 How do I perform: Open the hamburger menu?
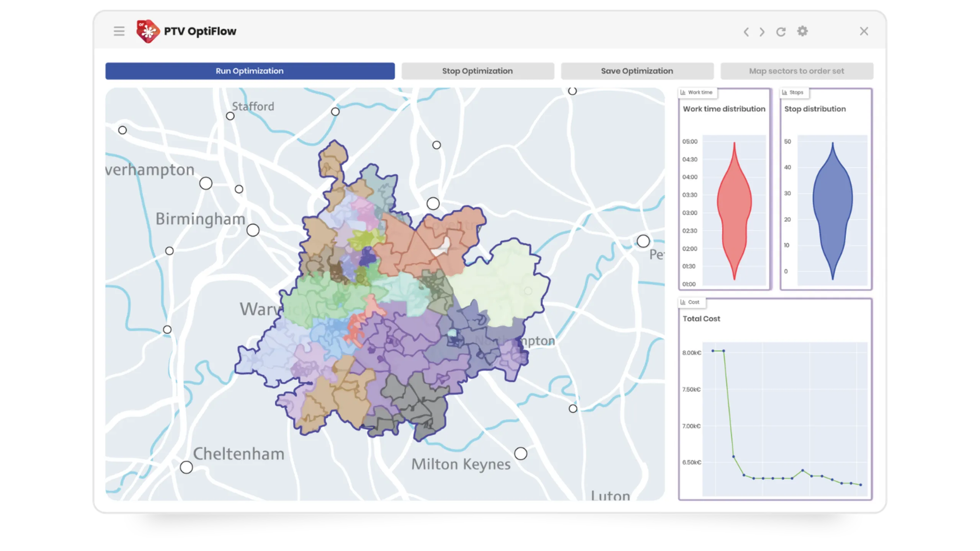pos(119,31)
